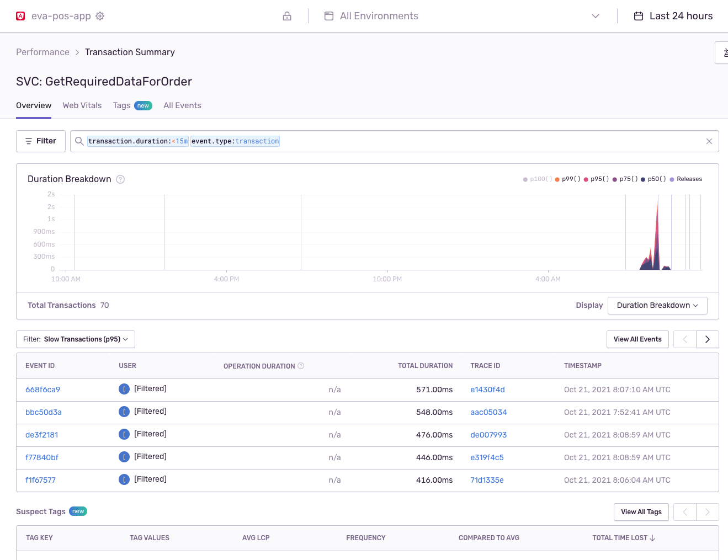
Task: Click the Transaction Summary breadcrumb
Action: [x=130, y=52]
